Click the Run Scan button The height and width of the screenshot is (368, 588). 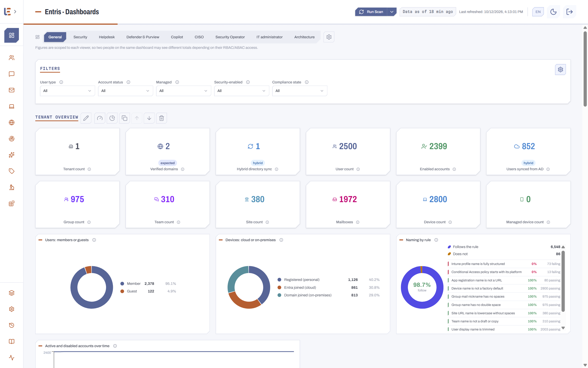pyautogui.click(x=371, y=12)
